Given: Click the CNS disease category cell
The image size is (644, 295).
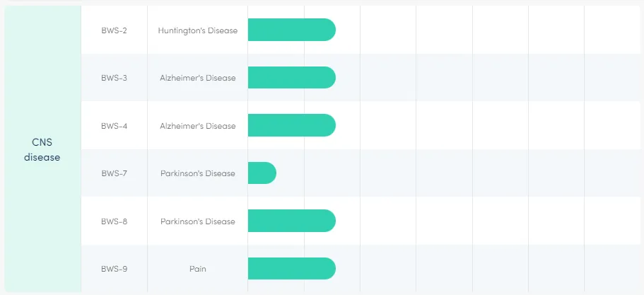Looking at the screenshot, I should coord(42,149).
